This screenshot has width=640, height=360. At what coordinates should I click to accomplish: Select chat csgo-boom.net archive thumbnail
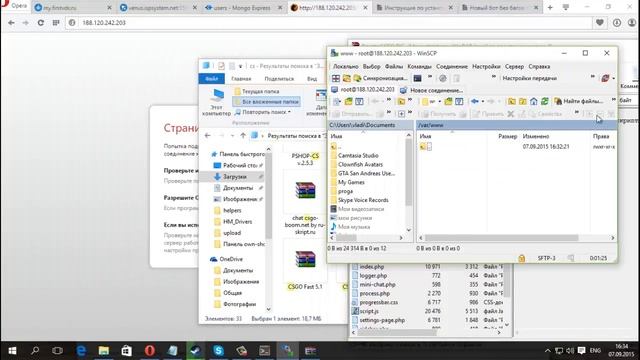click(305, 190)
